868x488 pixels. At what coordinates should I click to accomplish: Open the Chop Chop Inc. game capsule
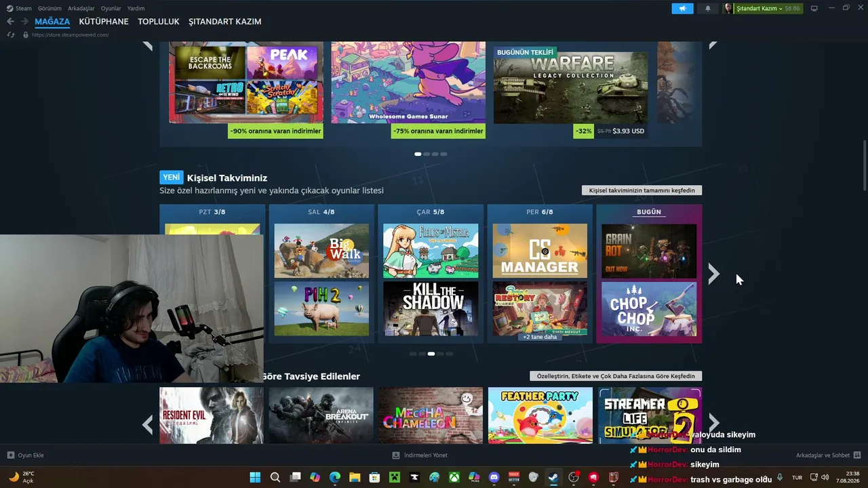649,309
